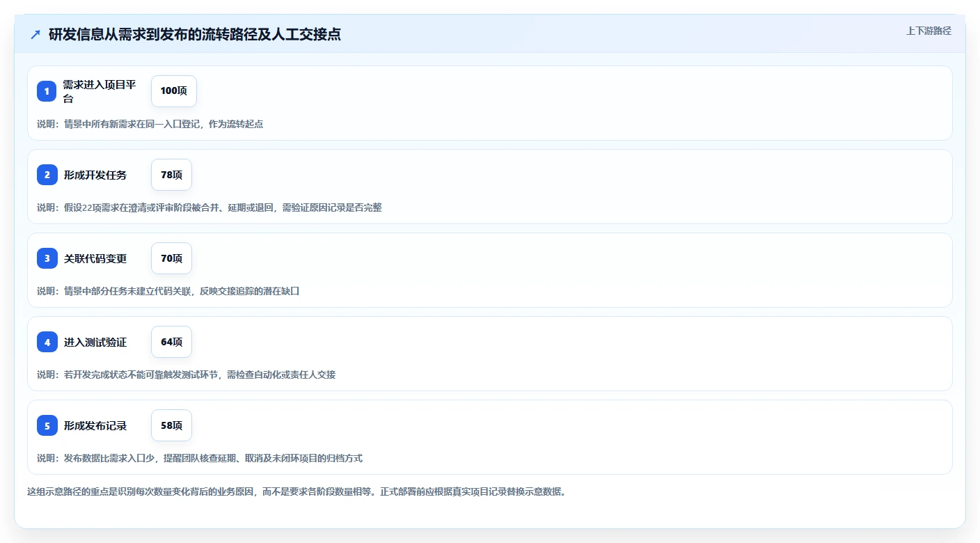
Task: Click the 上下游路径 label in the header
Action: click(x=928, y=31)
